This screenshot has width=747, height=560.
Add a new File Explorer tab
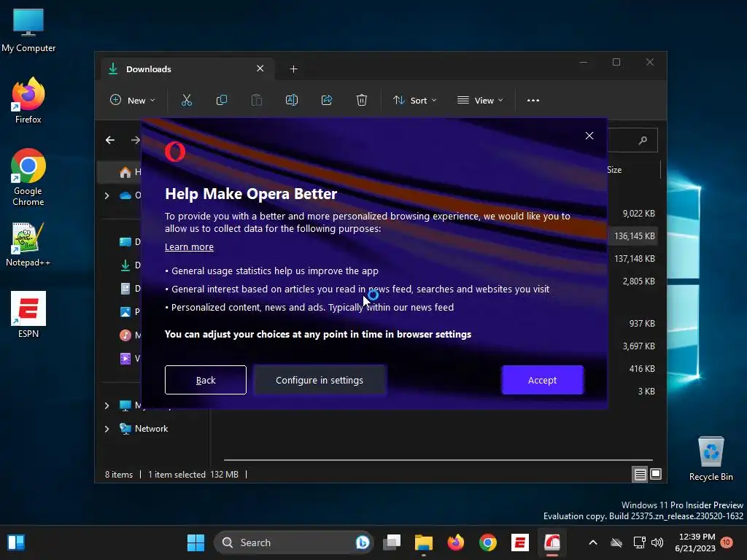293,69
